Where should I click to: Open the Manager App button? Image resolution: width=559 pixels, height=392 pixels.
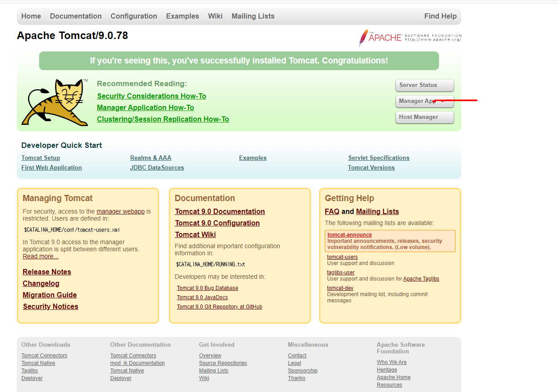(x=425, y=101)
